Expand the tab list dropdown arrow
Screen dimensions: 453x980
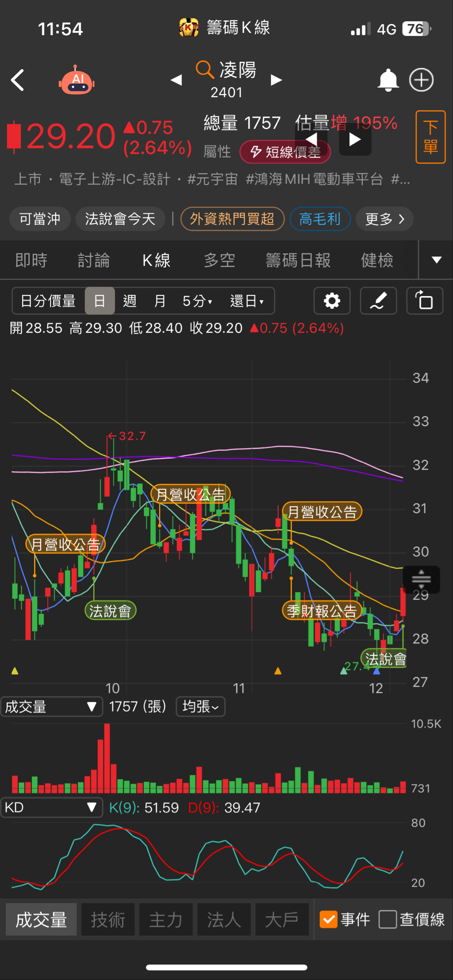436,260
